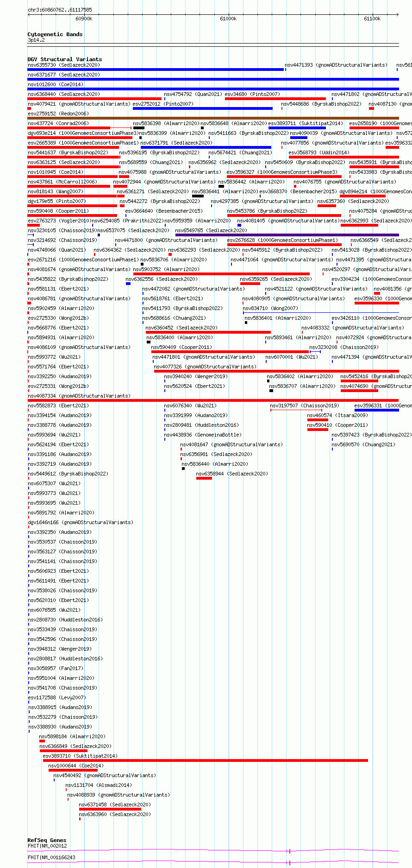The height and width of the screenshot is (868, 412).
Task: Click the nsv6355730 (Sedlazeck2020) blue bar
Action: point(156,70)
